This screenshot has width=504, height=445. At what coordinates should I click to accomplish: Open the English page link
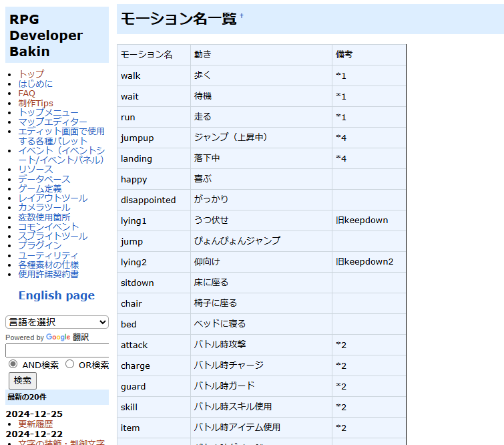pyautogui.click(x=57, y=295)
